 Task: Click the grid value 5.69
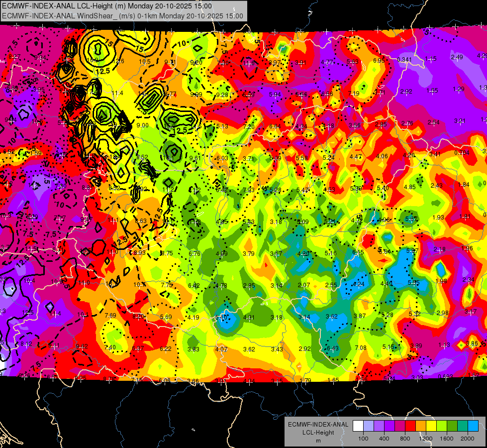166,317
